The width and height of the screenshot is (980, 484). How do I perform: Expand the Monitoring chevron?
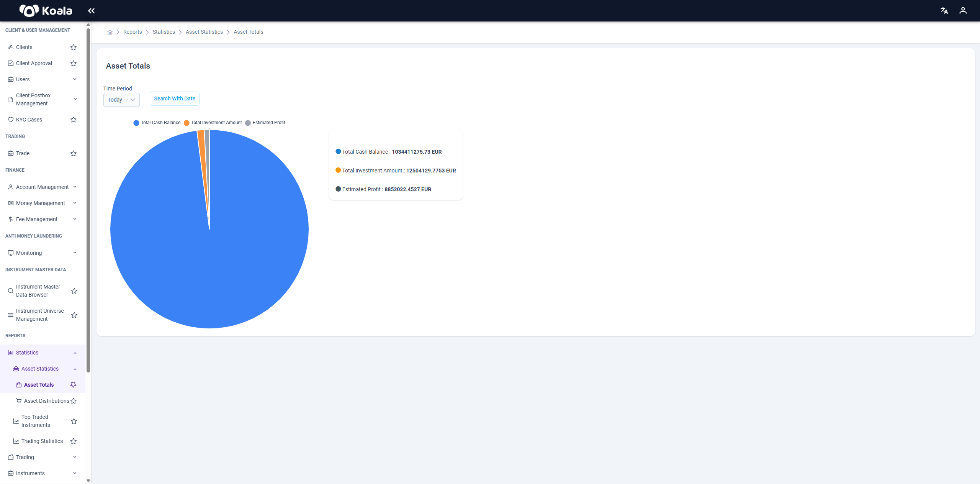pos(75,253)
